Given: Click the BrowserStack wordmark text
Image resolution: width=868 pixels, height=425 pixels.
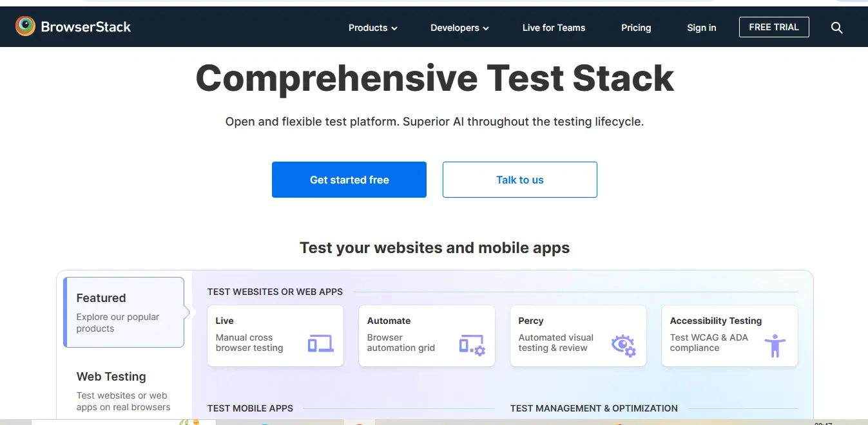Looking at the screenshot, I should click(x=86, y=27).
